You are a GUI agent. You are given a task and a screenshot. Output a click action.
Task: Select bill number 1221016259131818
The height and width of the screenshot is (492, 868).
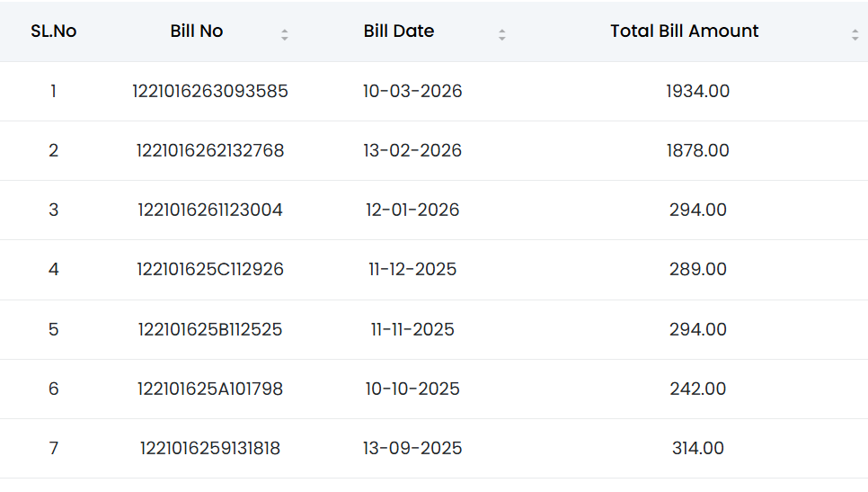(x=210, y=448)
